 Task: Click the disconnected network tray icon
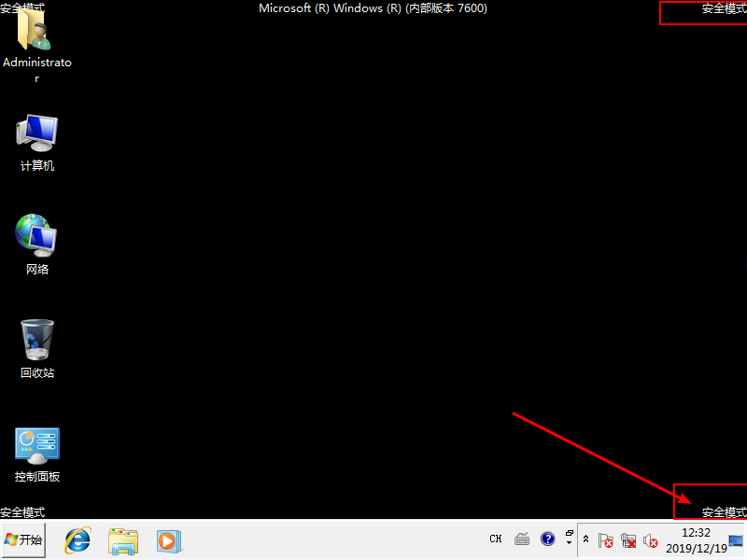628,539
